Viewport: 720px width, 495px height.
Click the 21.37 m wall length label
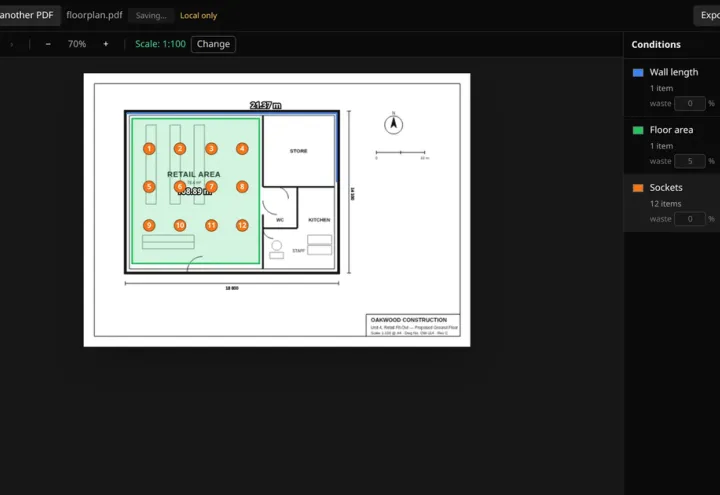[265, 106]
